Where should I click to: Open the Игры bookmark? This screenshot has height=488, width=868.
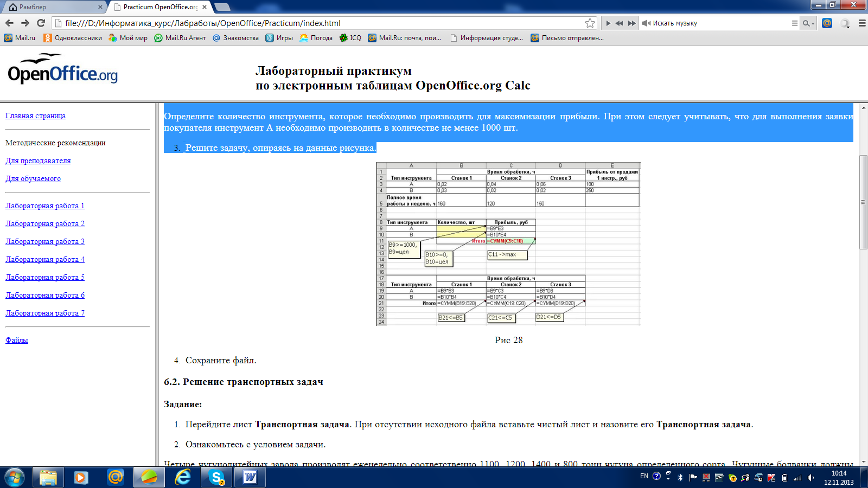coord(279,38)
